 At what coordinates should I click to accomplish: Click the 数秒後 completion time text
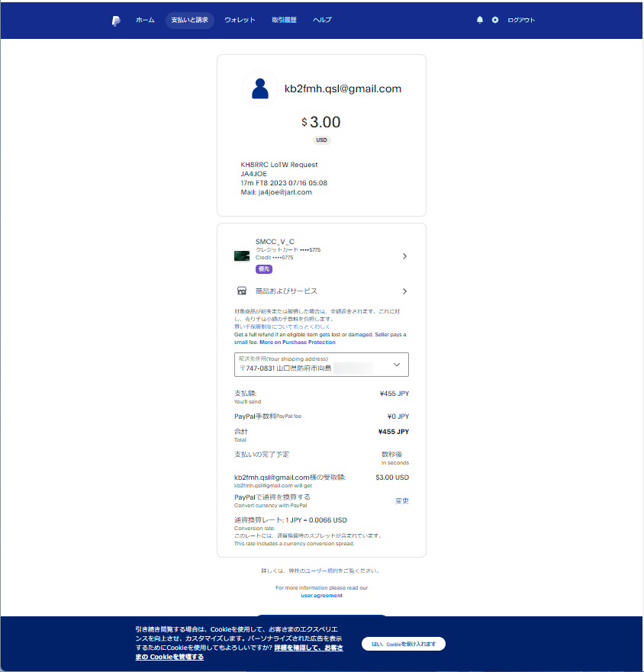tap(392, 455)
